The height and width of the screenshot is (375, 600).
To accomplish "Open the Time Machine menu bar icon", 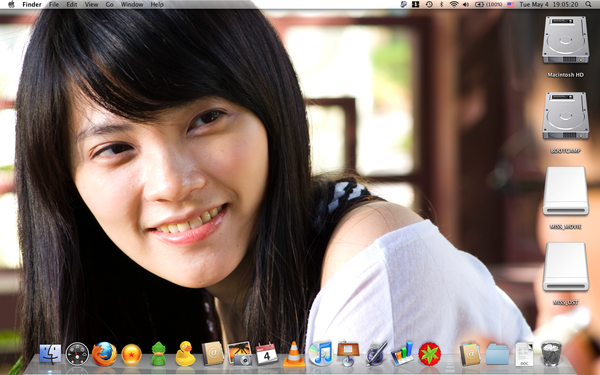I will click(x=429, y=5).
